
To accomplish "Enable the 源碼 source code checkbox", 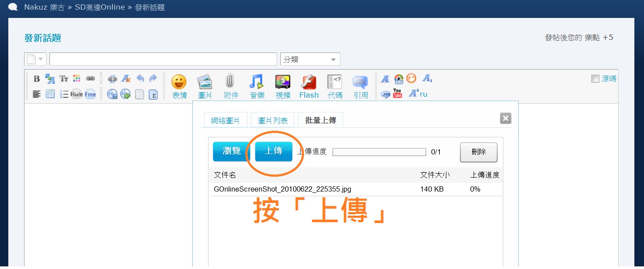I will (595, 79).
